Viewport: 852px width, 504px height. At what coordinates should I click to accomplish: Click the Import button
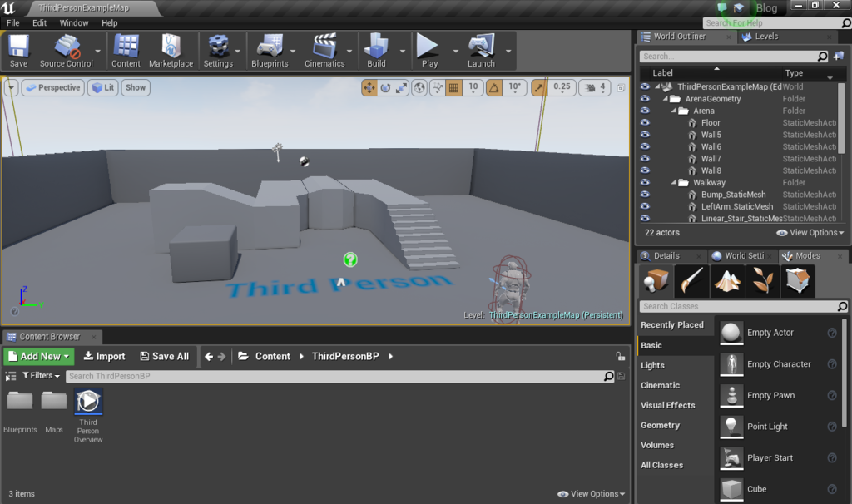[104, 356]
